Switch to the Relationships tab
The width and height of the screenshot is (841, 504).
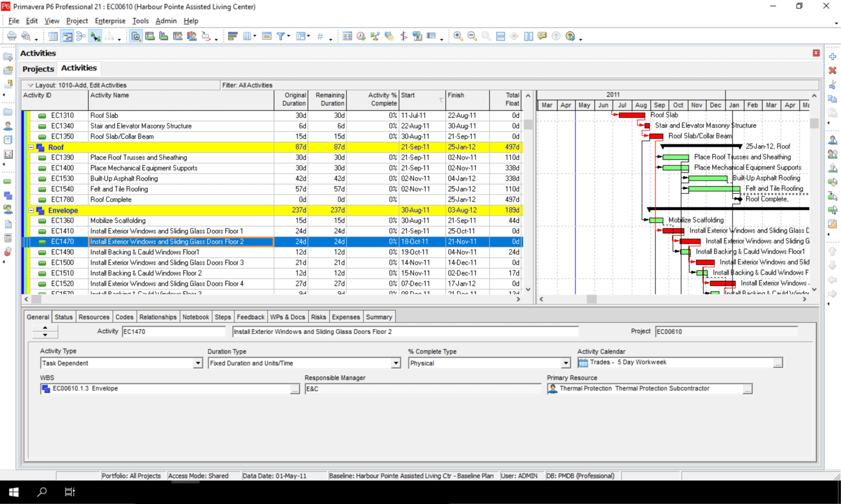pyautogui.click(x=158, y=317)
